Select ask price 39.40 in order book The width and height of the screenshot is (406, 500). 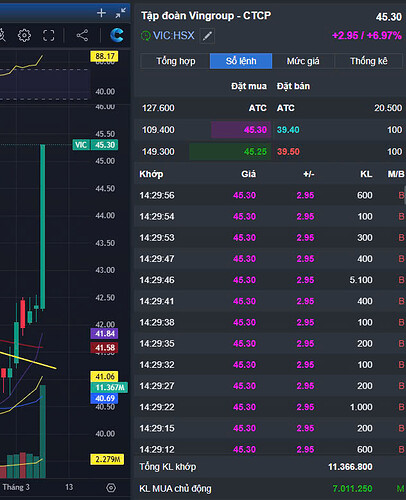(x=288, y=130)
